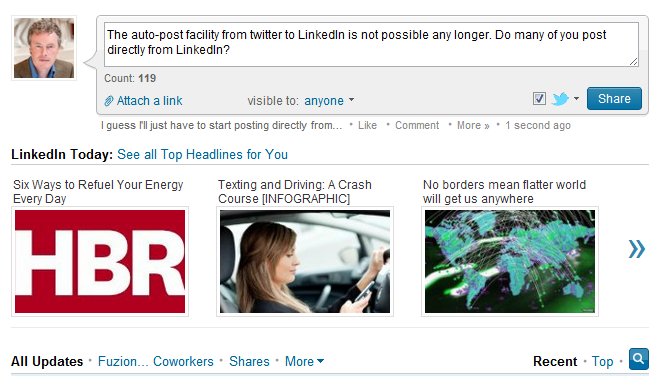Expand the Twitter account dropdown arrow
Viewport: 665px width, 376px height.
(x=576, y=98)
